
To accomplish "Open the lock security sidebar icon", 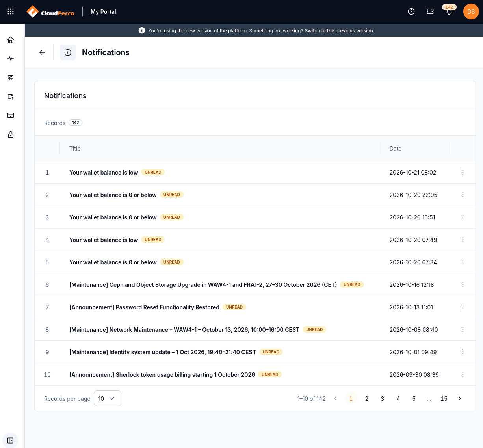I will 11,134.
